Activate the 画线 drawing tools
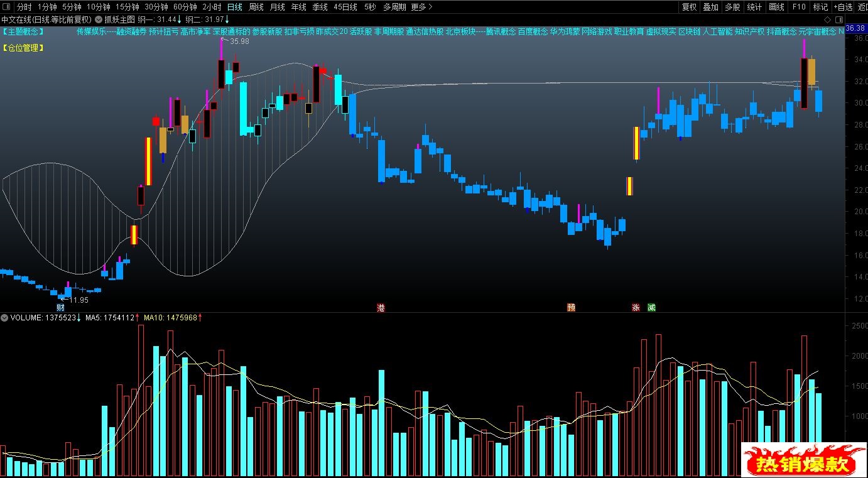Viewport: 868px width, 478px height. click(x=777, y=7)
